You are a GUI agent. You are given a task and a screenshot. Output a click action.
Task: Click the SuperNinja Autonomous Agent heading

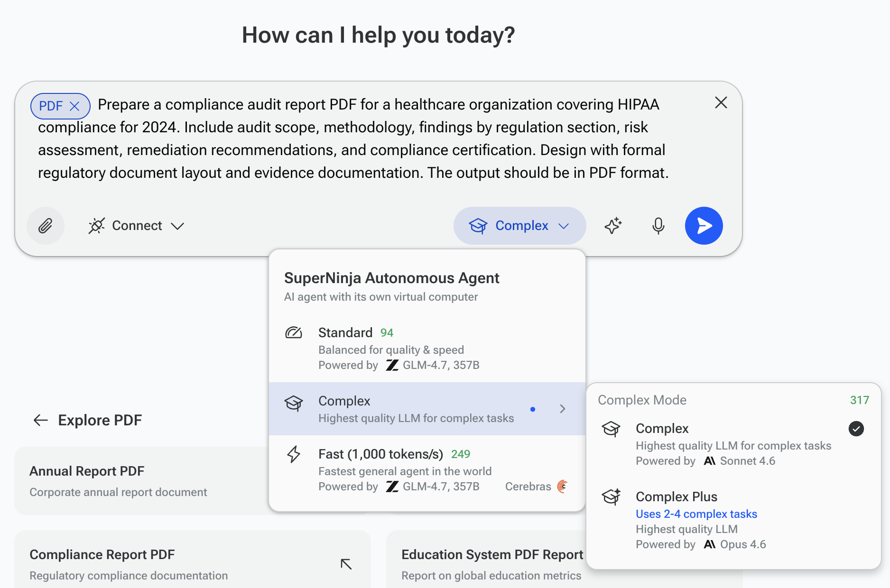click(391, 278)
